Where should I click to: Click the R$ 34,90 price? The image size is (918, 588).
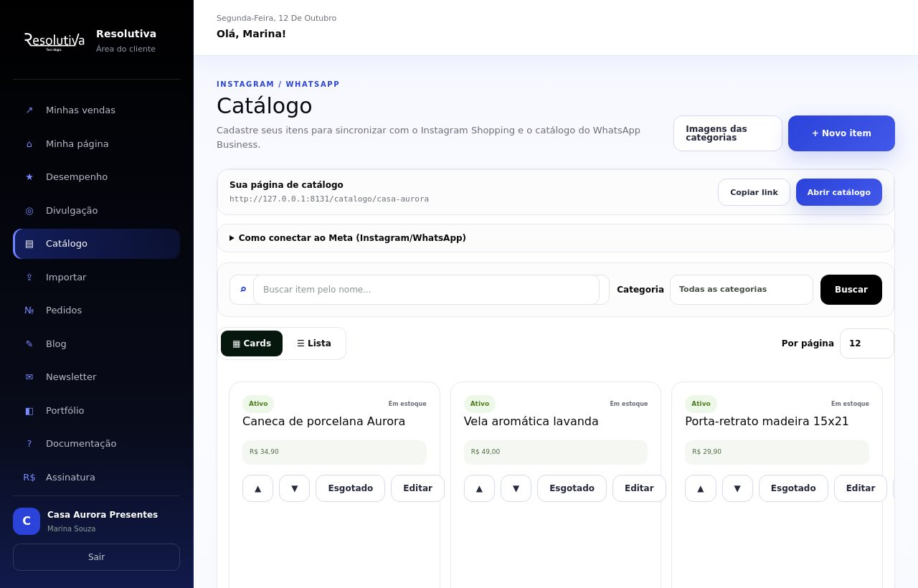[x=264, y=452]
